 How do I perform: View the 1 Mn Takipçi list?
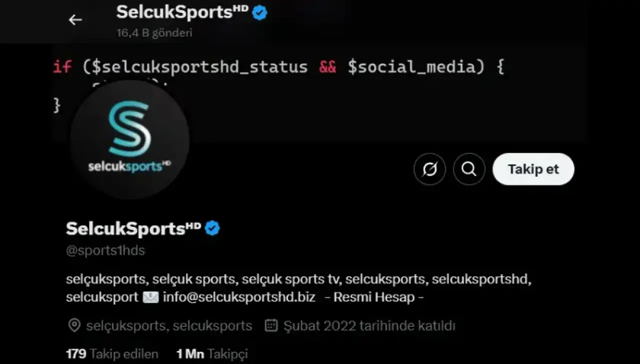coord(212,354)
